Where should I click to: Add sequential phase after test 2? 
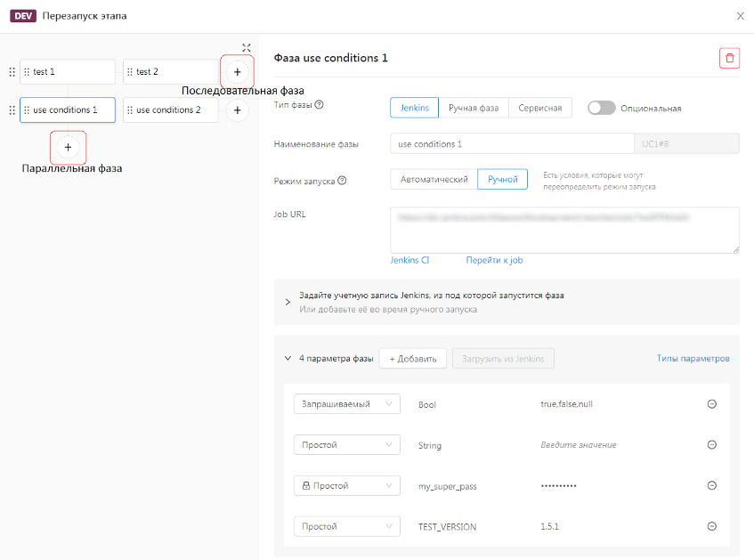point(237,71)
